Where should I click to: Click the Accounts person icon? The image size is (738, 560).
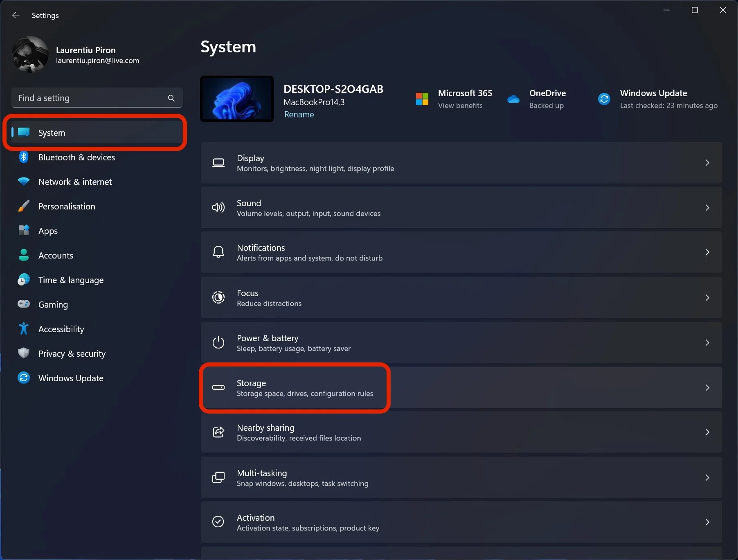pos(24,255)
